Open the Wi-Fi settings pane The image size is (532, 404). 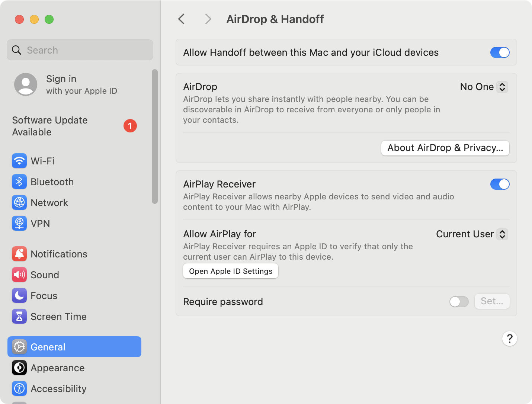click(x=74, y=161)
